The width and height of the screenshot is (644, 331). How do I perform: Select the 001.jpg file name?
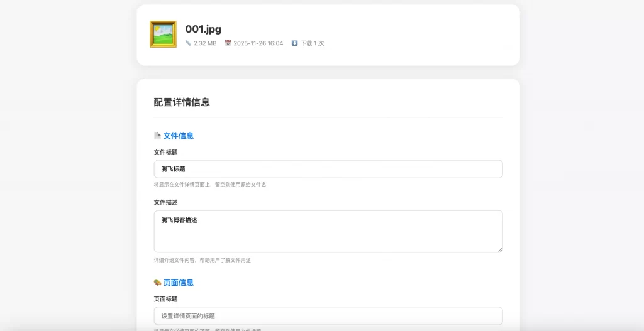203,29
